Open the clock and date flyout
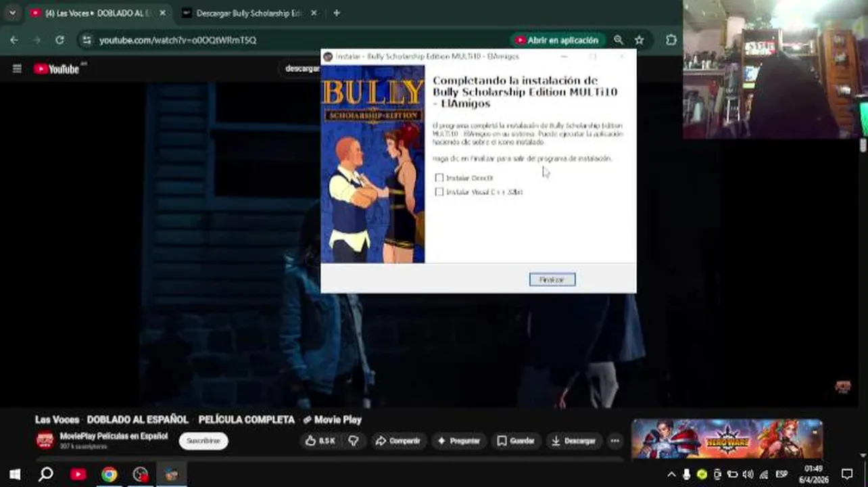Screen dimensions: 868x487 (814, 473)
